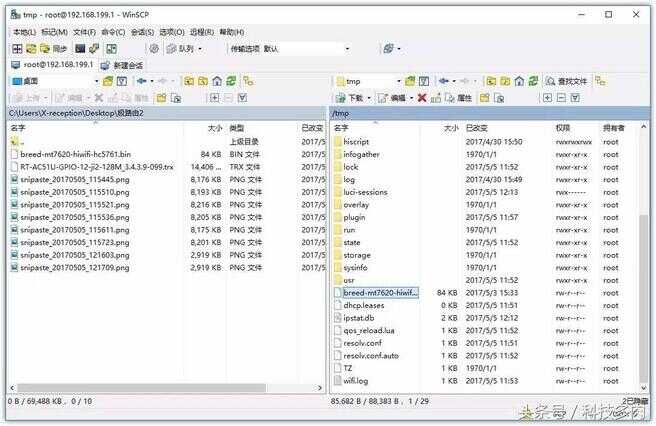Click the local panel Home directory icon
This screenshot has width=656, height=426.
pyautogui.click(x=217, y=81)
